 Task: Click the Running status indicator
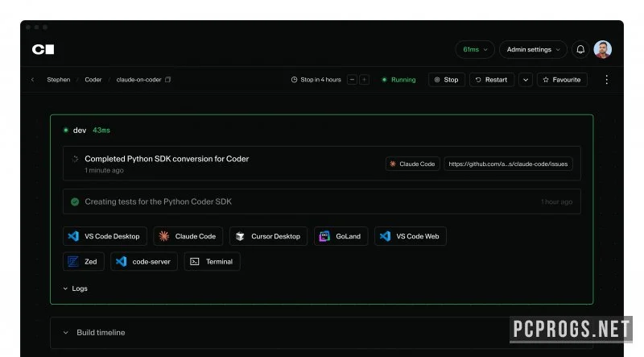click(398, 80)
